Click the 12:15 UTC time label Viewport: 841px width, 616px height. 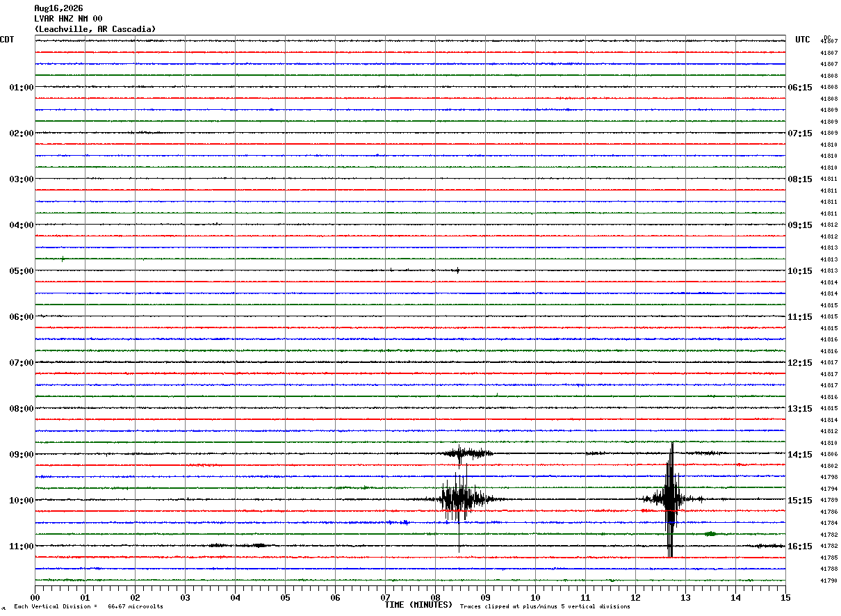pos(800,363)
